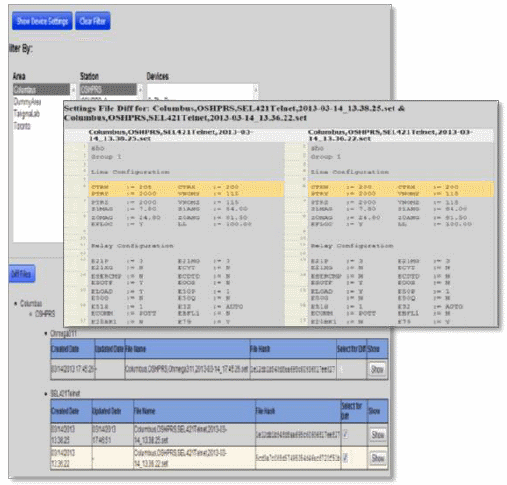Screen dimensions: 507x485
Task: Select Columbus in the Area list
Action: click(41, 89)
